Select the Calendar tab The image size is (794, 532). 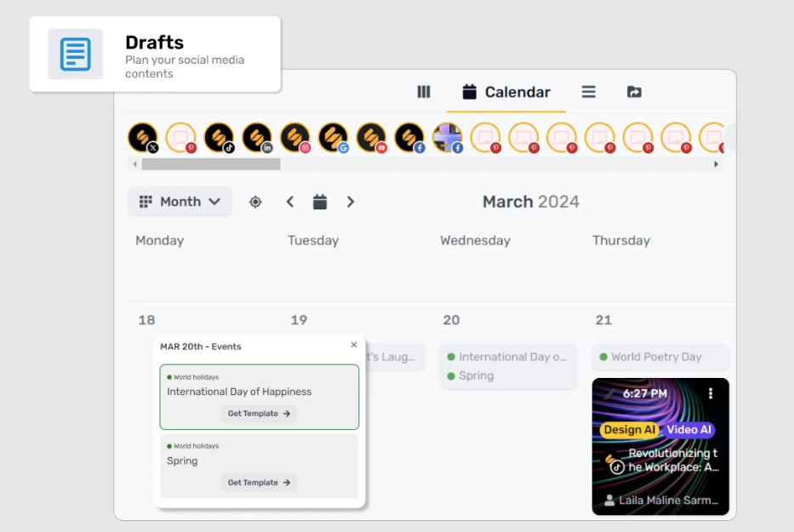506,92
